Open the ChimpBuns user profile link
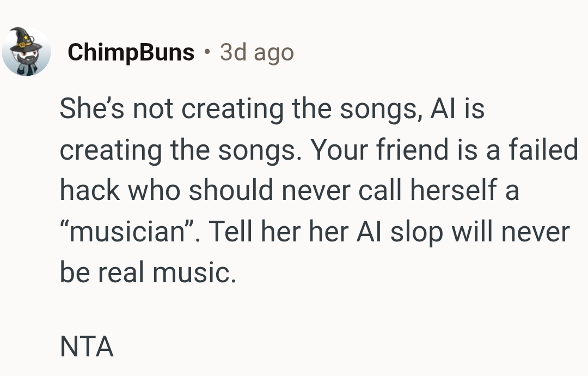This screenshot has height=376, width=588. pyautogui.click(x=131, y=52)
